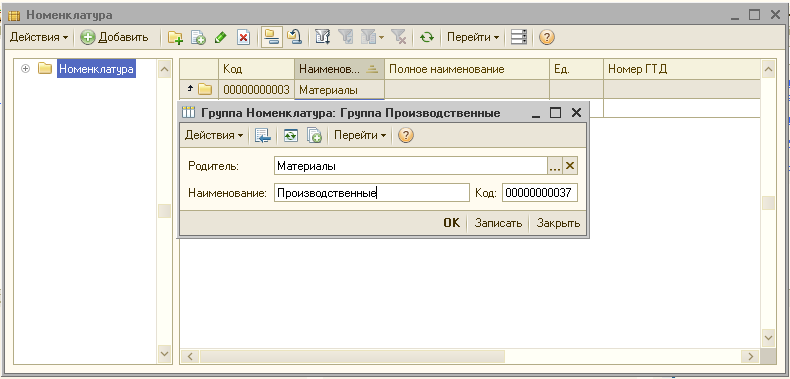Click the Добавить button
The width and height of the screenshot is (790, 379).
(x=115, y=37)
